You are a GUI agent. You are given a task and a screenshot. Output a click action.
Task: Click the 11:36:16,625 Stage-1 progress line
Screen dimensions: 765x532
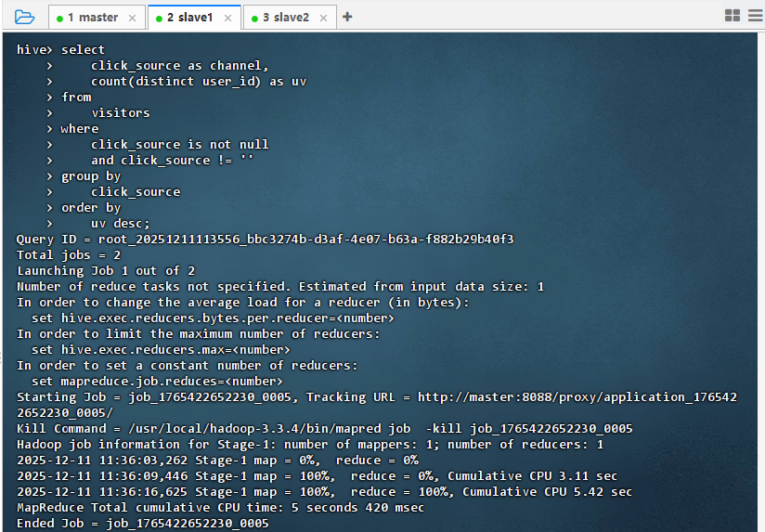point(324,492)
